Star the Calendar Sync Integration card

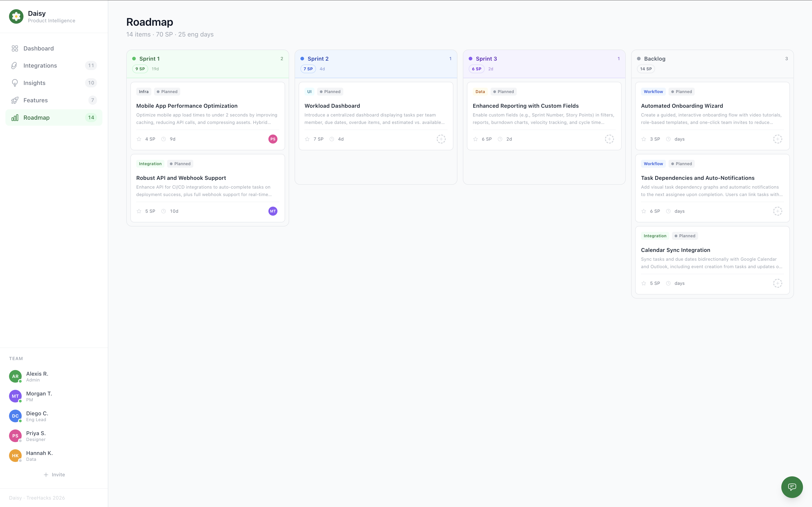[644, 283]
